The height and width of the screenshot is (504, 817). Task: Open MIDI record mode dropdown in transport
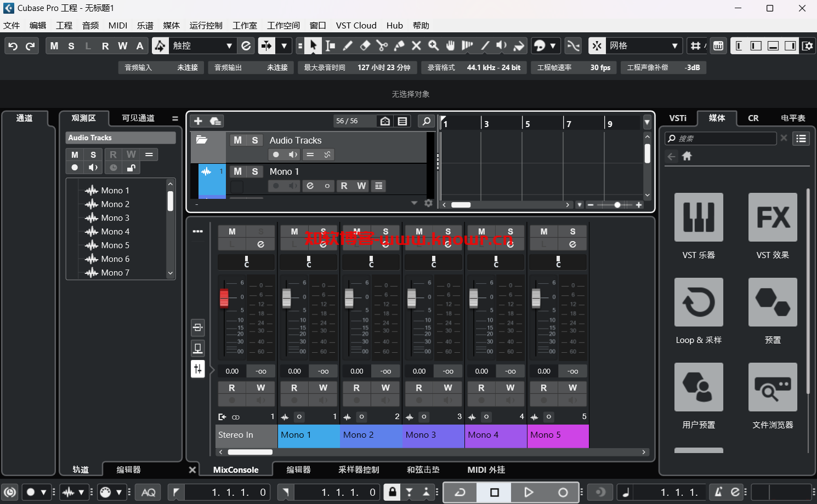tap(119, 492)
